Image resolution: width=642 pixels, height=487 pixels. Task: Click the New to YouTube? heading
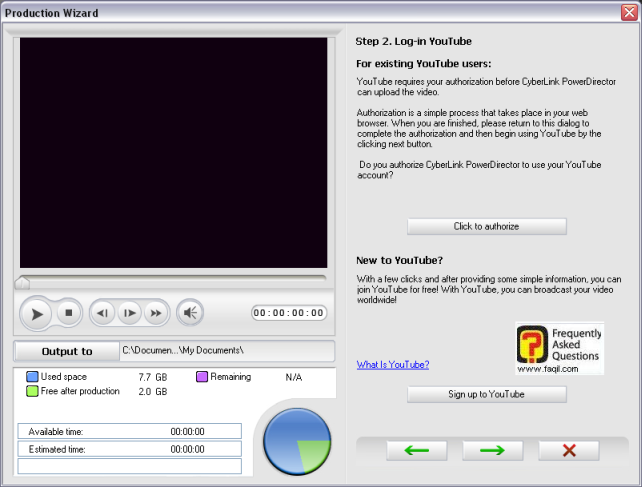pos(400,260)
